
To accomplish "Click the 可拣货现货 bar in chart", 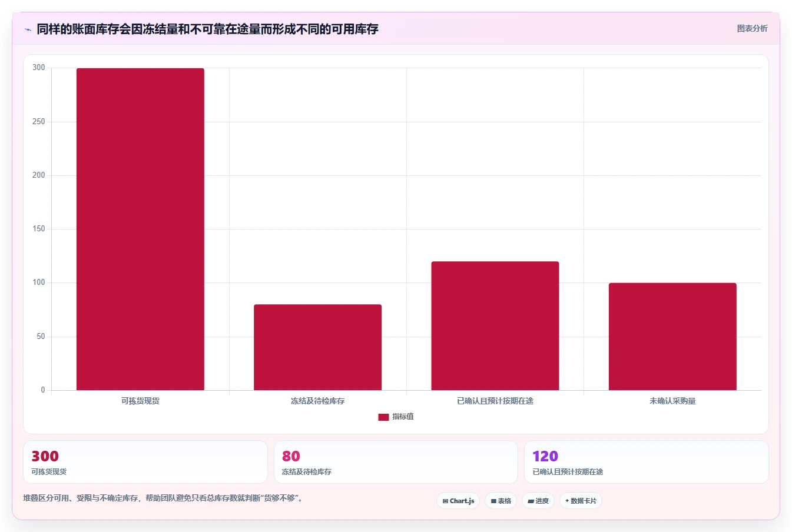I will click(x=140, y=229).
